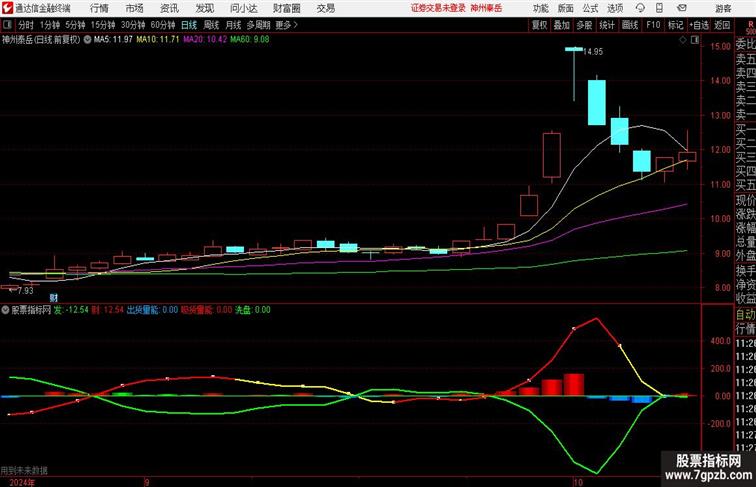Open the messages envelope icon

click(682, 8)
